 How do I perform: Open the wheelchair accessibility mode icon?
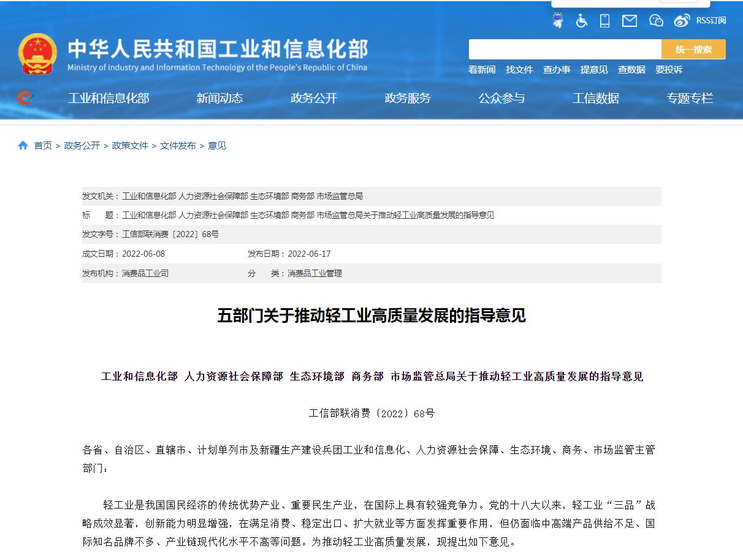click(581, 21)
